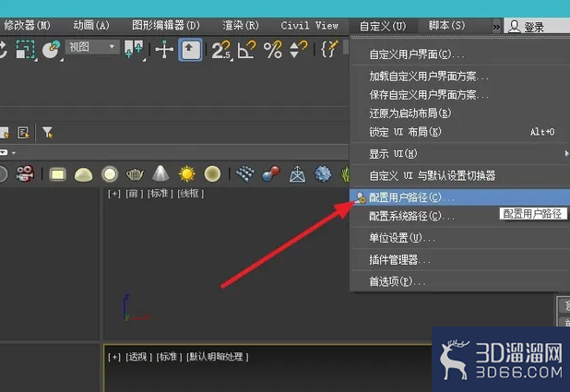Viewport: 570px width, 392px height.
Task: Click the red-blue molecule spheres icon
Action: pyautogui.click(x=271, y=173)
